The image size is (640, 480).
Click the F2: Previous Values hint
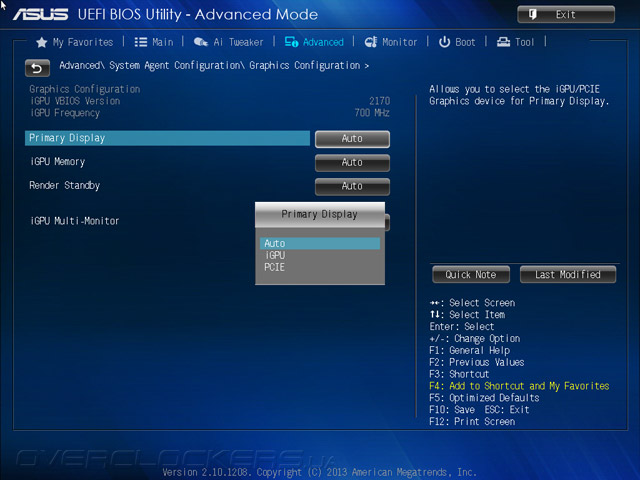(477, 362)
